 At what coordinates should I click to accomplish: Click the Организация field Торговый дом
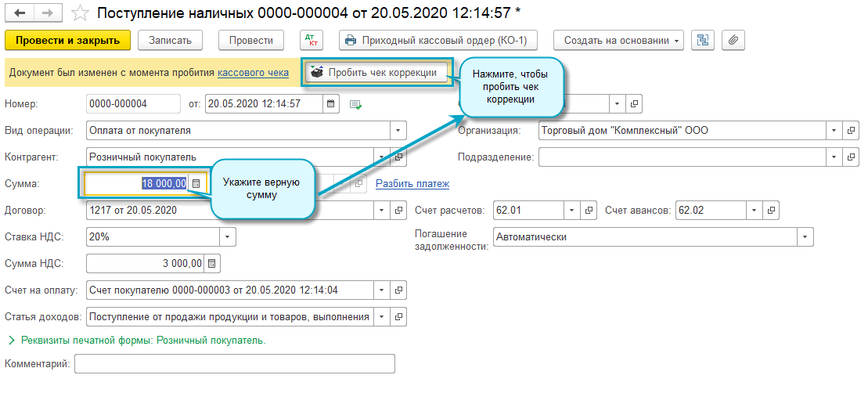[682, 131]
